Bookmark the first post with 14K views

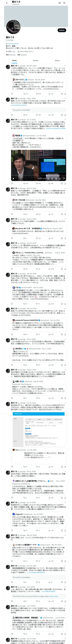click(x=62, y=94)
